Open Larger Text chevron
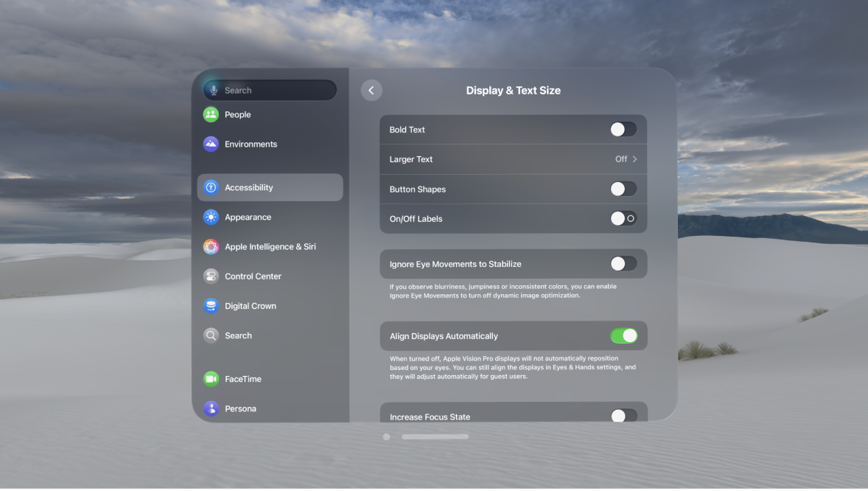The width and height of the screenshot is (868, 491). (634, 159)
